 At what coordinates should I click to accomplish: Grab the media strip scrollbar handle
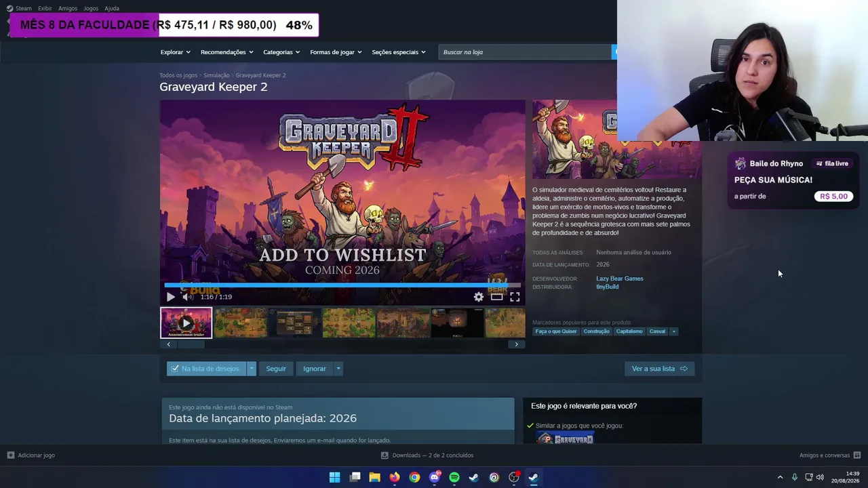tap(191, 344)
